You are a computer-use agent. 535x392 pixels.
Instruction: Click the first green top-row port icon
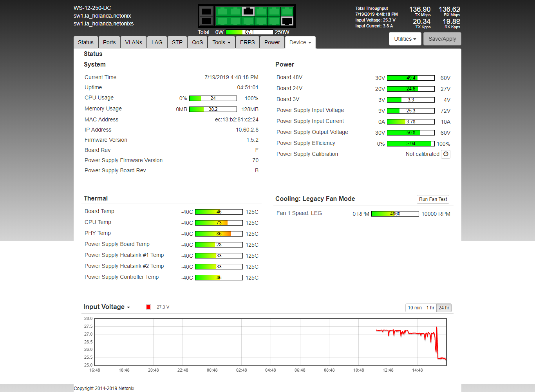pos(222,11)
